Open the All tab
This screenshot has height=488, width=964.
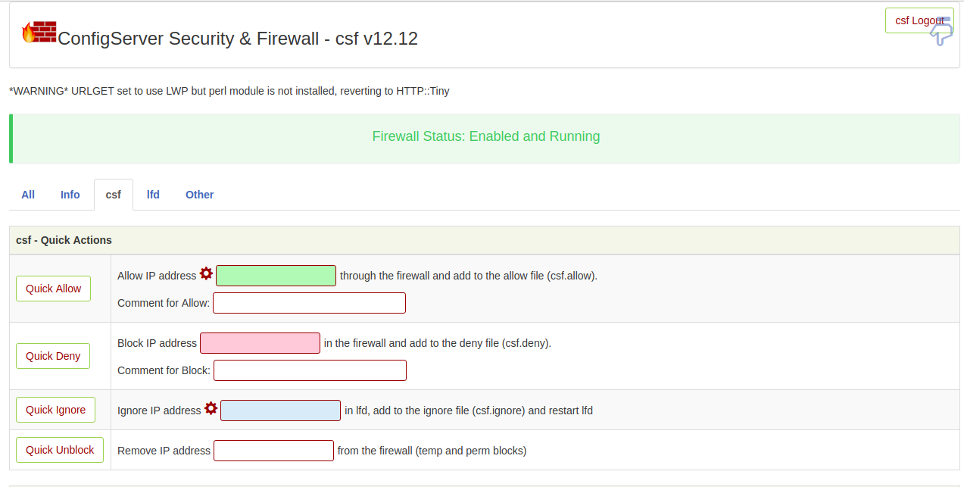click(x=28, y=194)
